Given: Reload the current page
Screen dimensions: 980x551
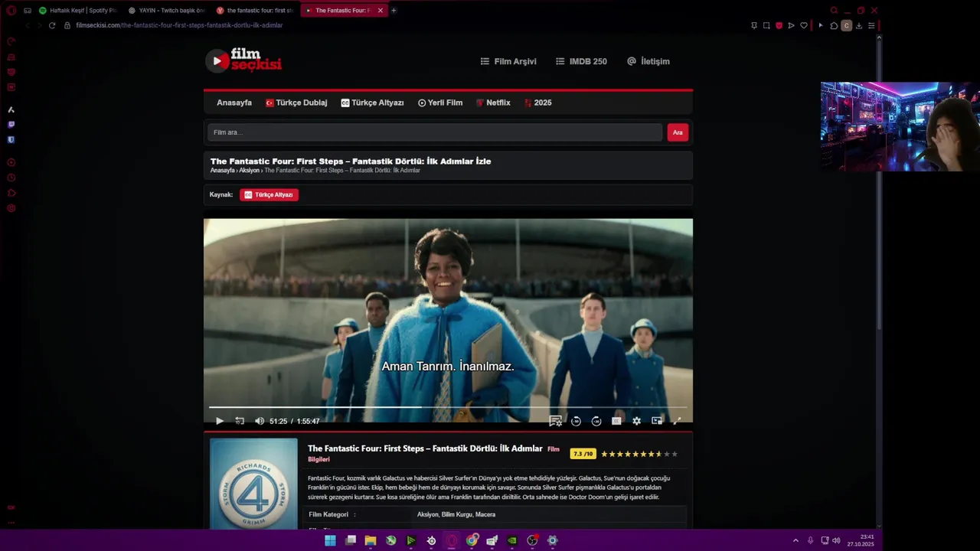Looking at the screenshot, I should (52, 25).
